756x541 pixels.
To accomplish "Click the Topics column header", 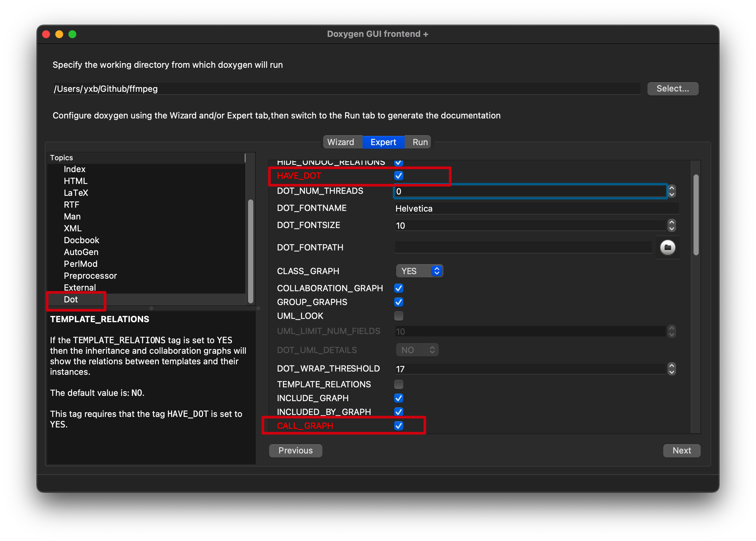I will pyautogui.click(x=146, y=158).
